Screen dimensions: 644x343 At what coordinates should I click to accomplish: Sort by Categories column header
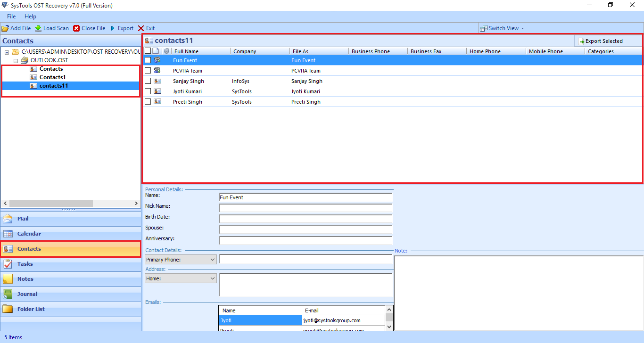[613, 51]
